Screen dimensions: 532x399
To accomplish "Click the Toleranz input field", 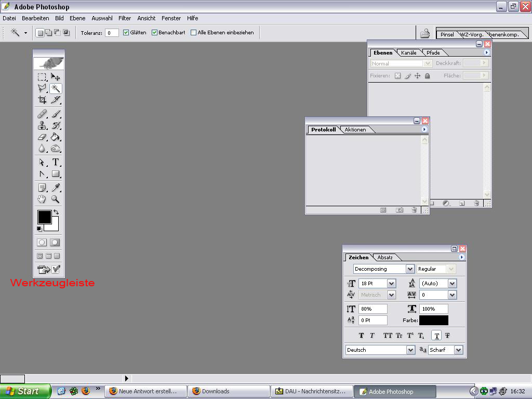I will click(x=112, y=33).
